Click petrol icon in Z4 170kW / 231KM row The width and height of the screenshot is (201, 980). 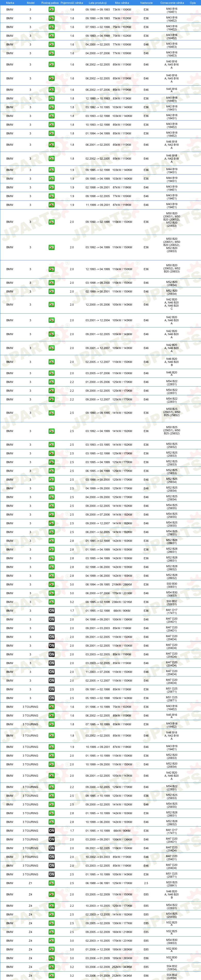(x=51, y=941)
